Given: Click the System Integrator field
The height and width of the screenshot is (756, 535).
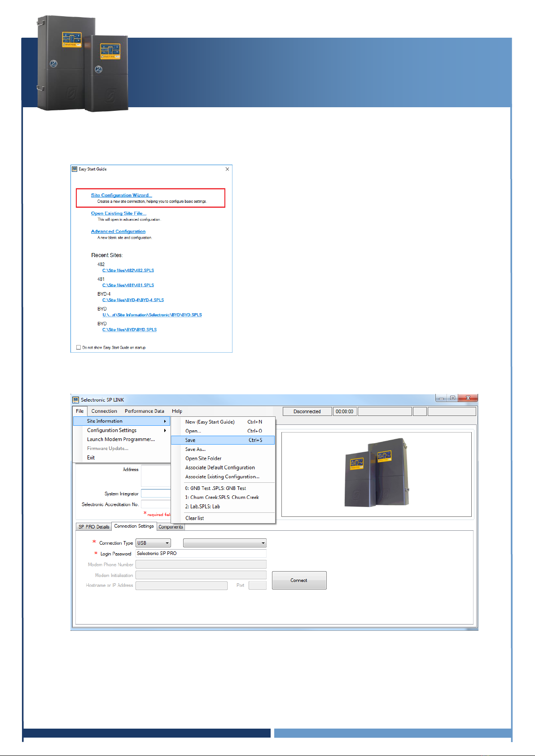Looking at the screenshot, I should [x=156, y=494].
